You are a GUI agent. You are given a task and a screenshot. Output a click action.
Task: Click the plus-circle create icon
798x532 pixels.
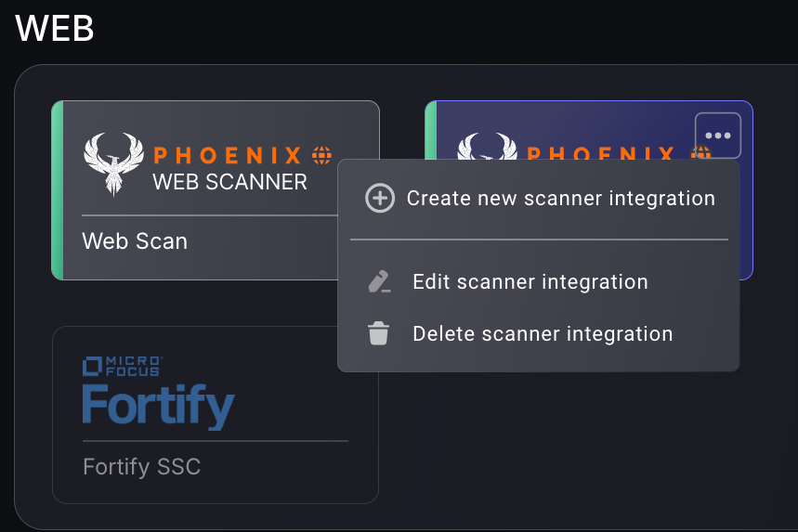pos(380,199)
